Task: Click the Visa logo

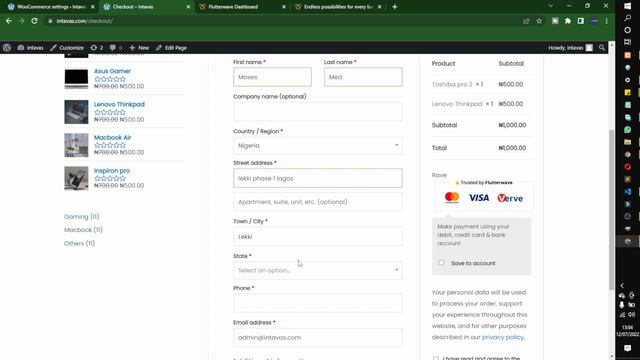Action: [x=479, y=198]
